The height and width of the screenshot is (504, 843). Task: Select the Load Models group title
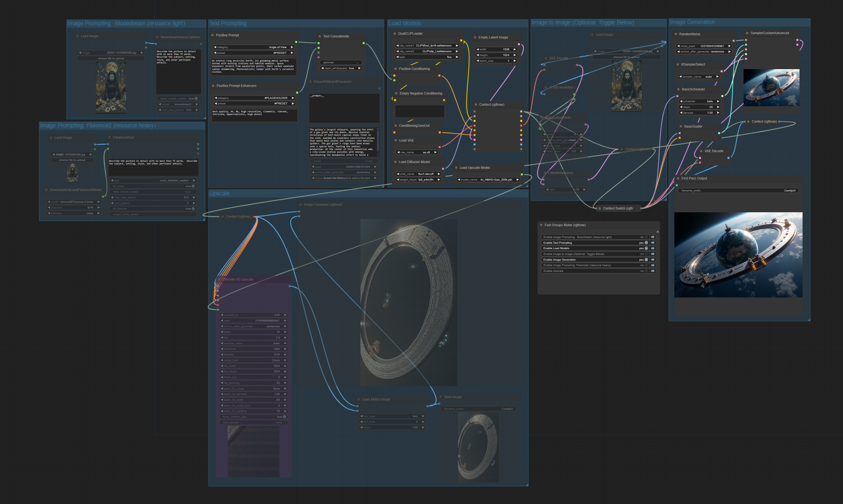pyautogui.click(x=404, y=23)
